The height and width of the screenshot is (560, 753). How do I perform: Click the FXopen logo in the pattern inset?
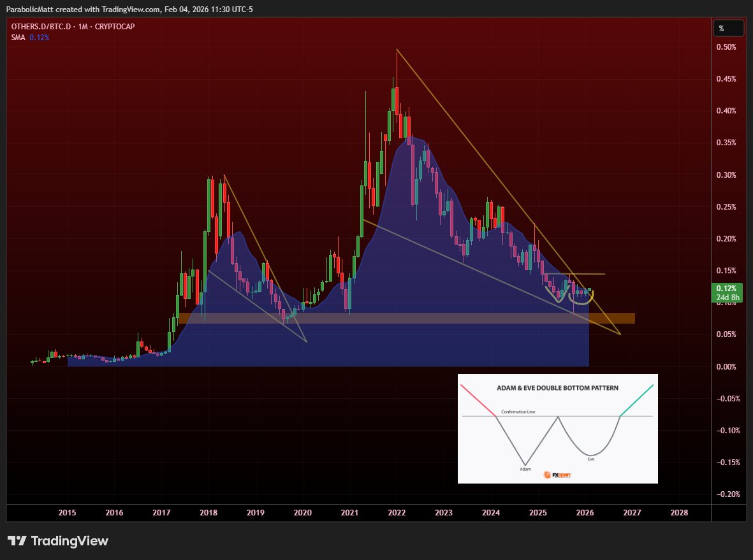pos(557,475)
